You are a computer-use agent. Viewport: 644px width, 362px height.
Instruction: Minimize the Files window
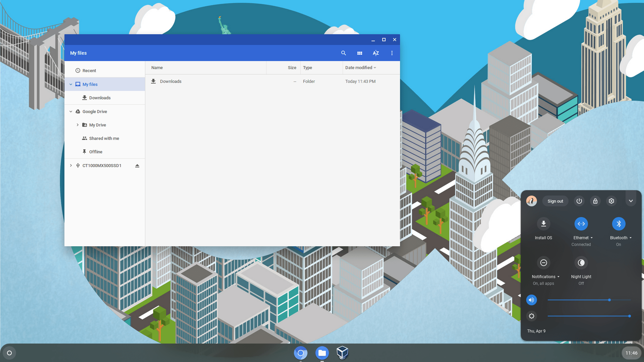[x=373, y=40]
